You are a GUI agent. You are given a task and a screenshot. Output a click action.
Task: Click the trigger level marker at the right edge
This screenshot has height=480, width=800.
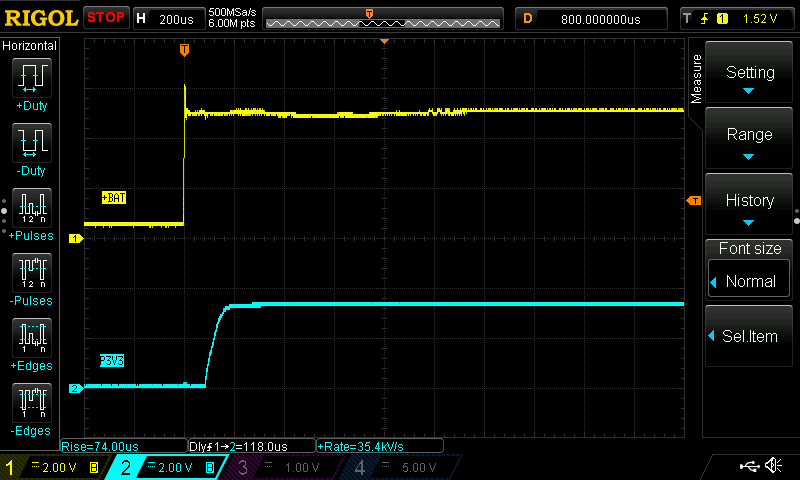coord(694,200)
